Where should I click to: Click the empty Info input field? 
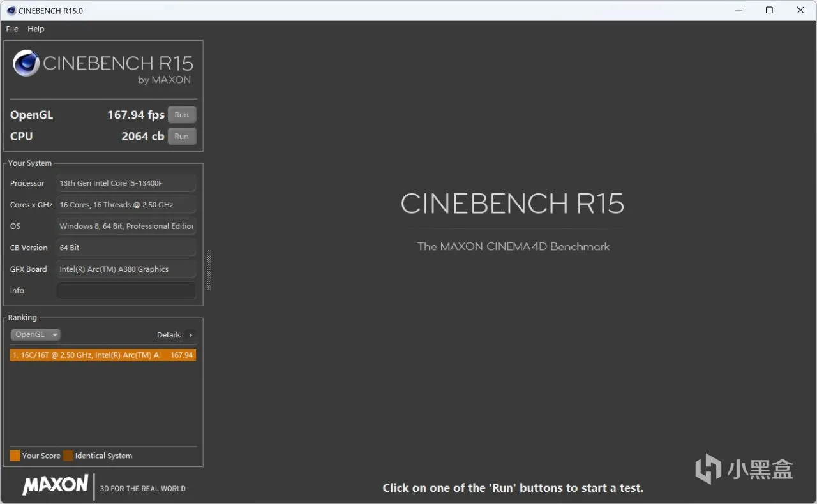coord(126,290)
